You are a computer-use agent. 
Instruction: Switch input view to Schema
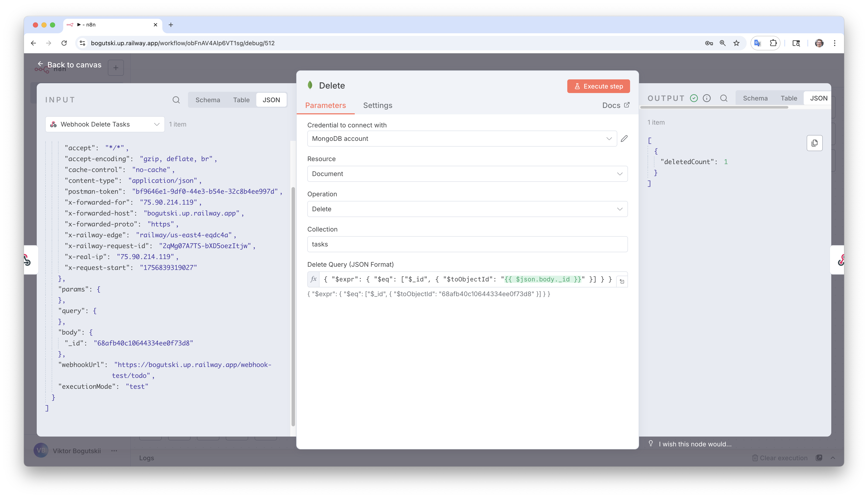[x=207, y=100]
